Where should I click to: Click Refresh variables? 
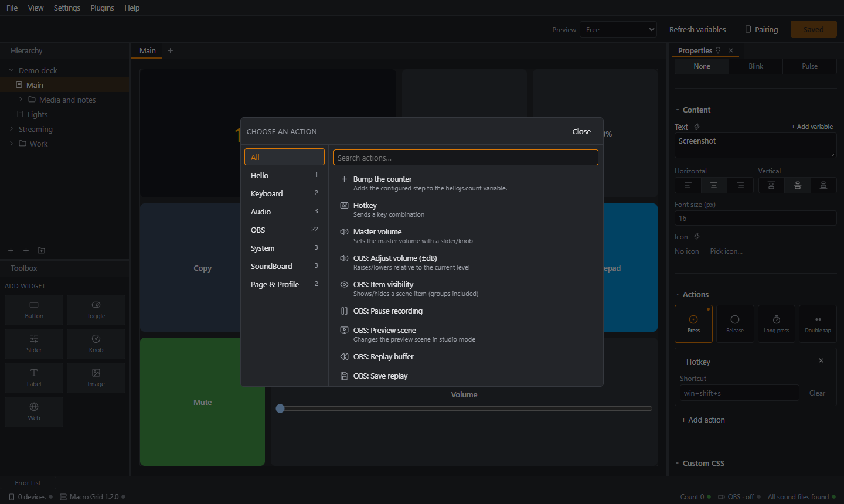tap(697, 29)
